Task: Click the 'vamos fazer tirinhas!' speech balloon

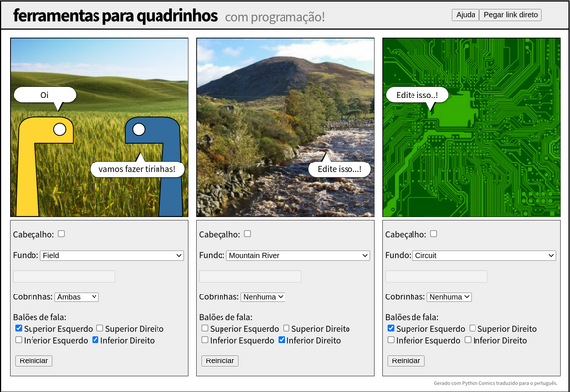Action: [137, 169]
